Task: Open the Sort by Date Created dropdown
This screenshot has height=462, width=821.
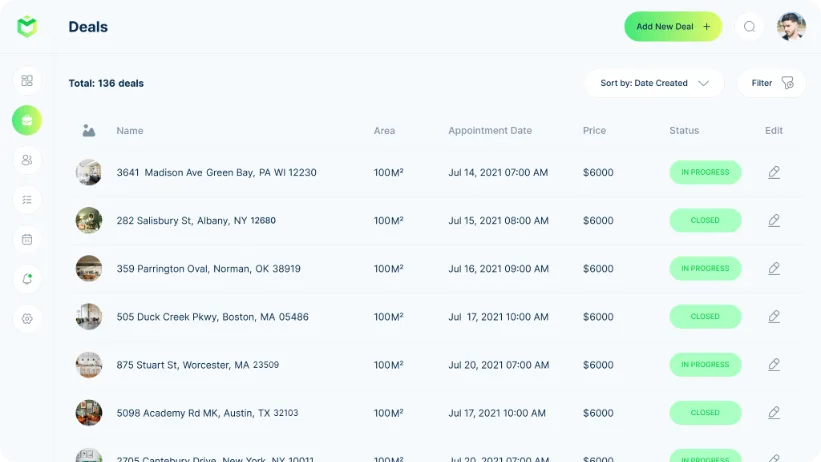Action: (654, 83)
